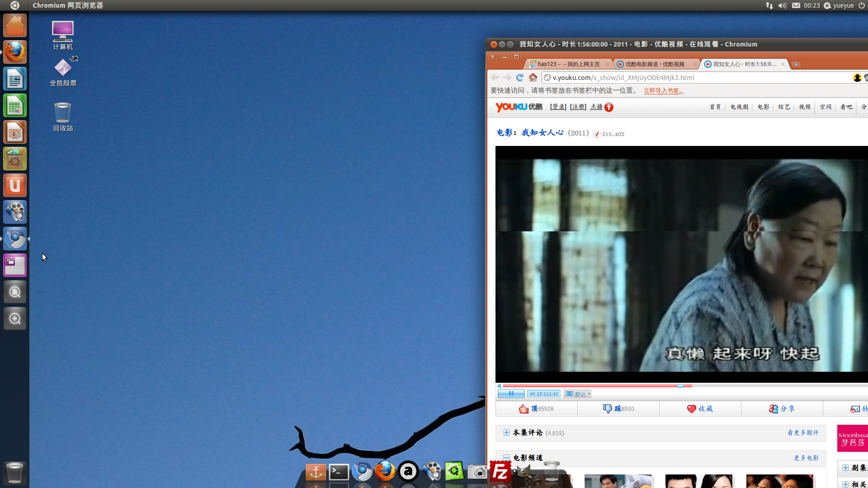
Task: Open 综艺 in Youku navigation
Action: pyautogui.click(x=784, y=107)
